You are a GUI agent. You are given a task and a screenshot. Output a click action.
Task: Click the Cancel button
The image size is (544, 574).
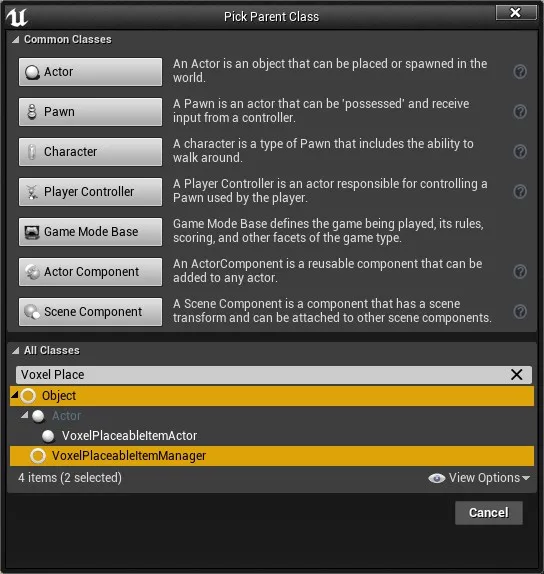coord(489,512)
